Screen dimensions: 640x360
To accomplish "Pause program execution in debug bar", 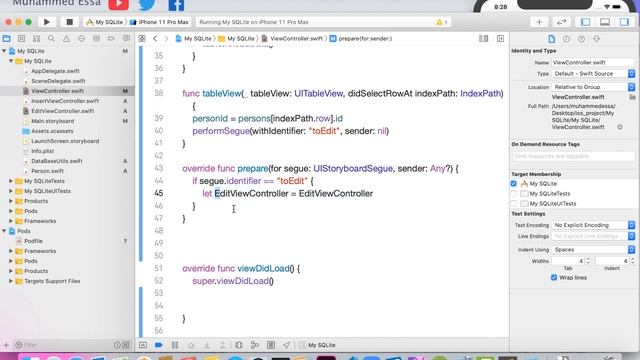I will pos(175,345).
